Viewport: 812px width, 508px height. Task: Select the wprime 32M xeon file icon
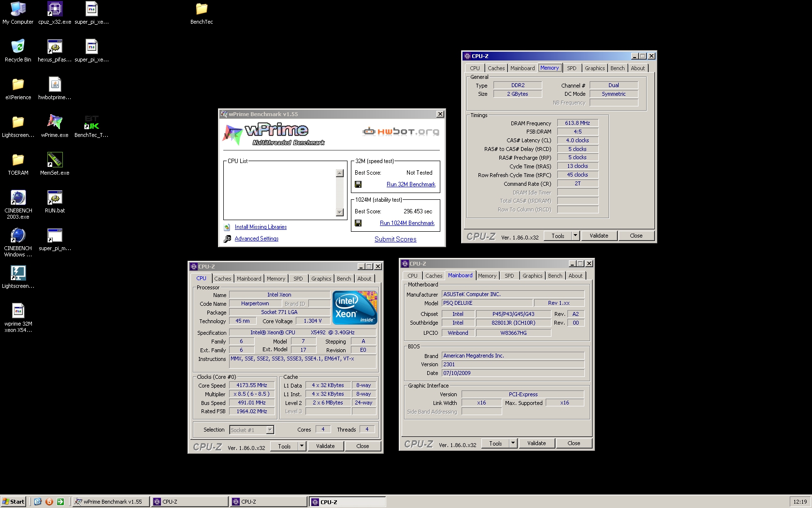click(18, 318)
